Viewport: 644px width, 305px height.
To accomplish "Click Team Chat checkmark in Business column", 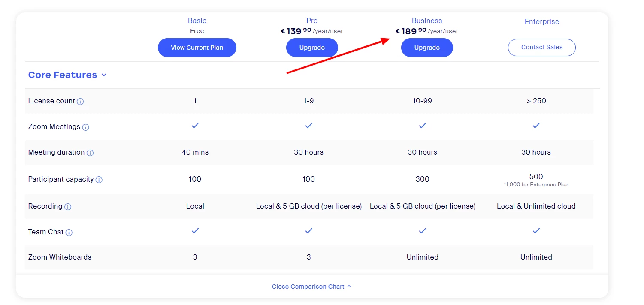I will pyautogui.click(x=423, y=231).
